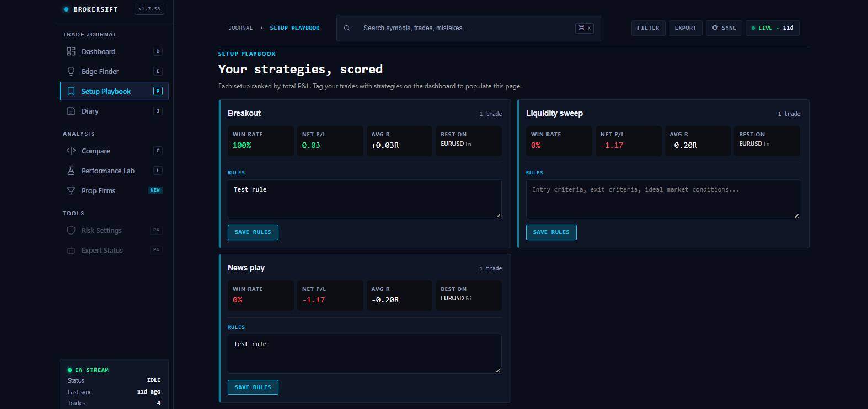The height and width of the screenshot is (409, 868).
Task: Click the Liquidity sweep card title
Action: (x=554, y=113)
